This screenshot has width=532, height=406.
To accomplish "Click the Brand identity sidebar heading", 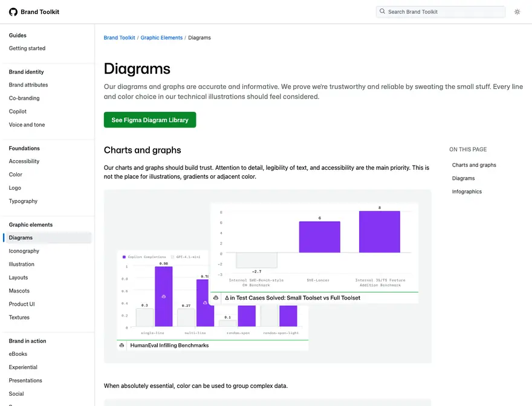I will (x=27, y=72).
